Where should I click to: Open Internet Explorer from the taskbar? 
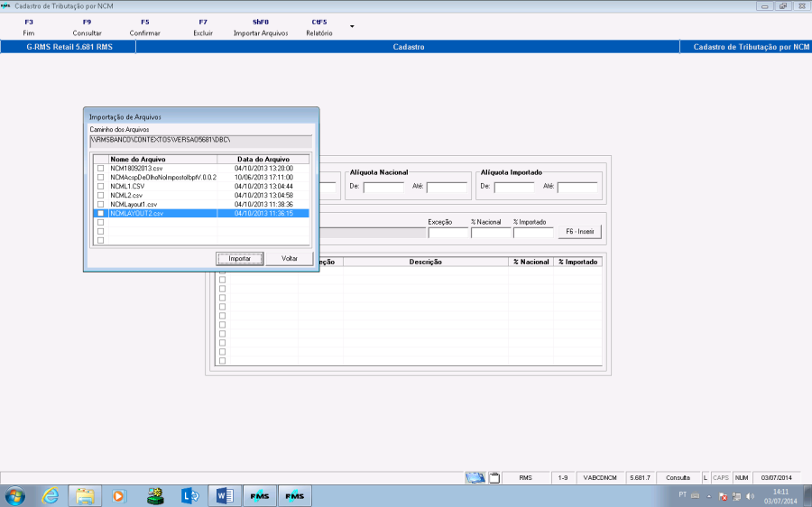(51, 495)
